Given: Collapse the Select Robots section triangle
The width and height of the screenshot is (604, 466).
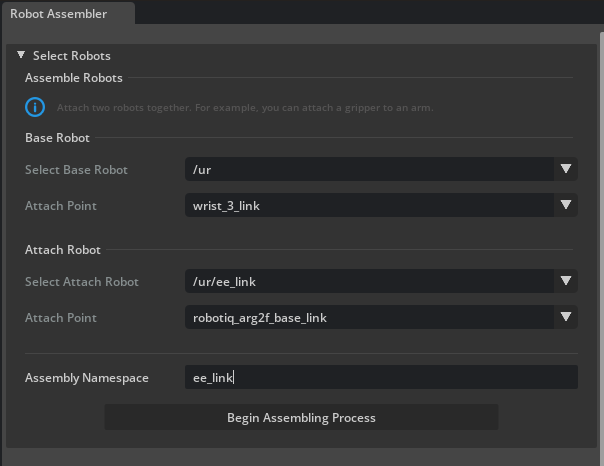Looking at the screenshot, I should 21,56.
